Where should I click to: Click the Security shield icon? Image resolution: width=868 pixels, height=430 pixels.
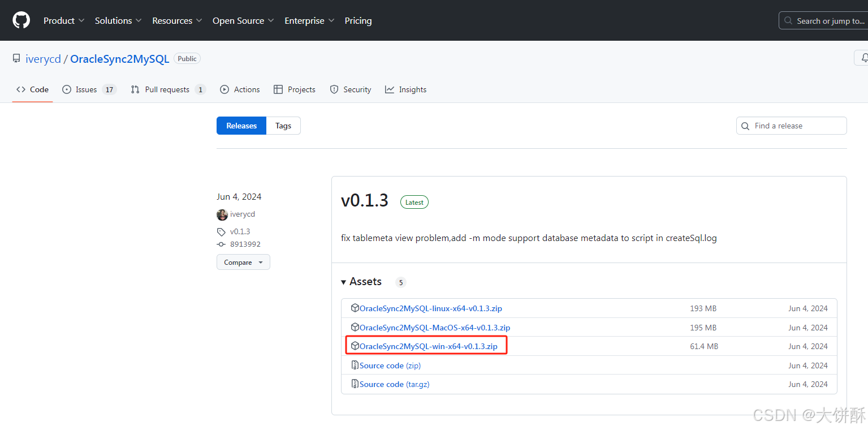pyautogui.click(x=334, y=89)
